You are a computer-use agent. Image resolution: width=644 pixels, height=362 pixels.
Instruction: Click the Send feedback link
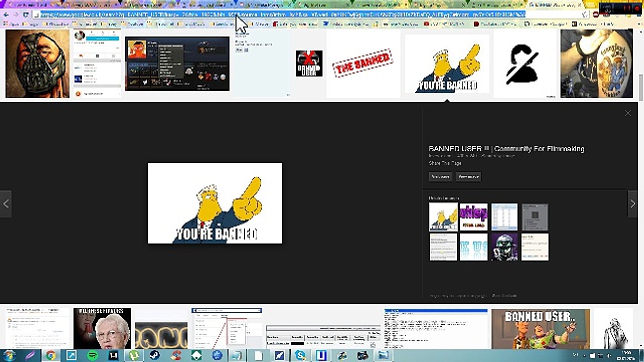point(505,296)
